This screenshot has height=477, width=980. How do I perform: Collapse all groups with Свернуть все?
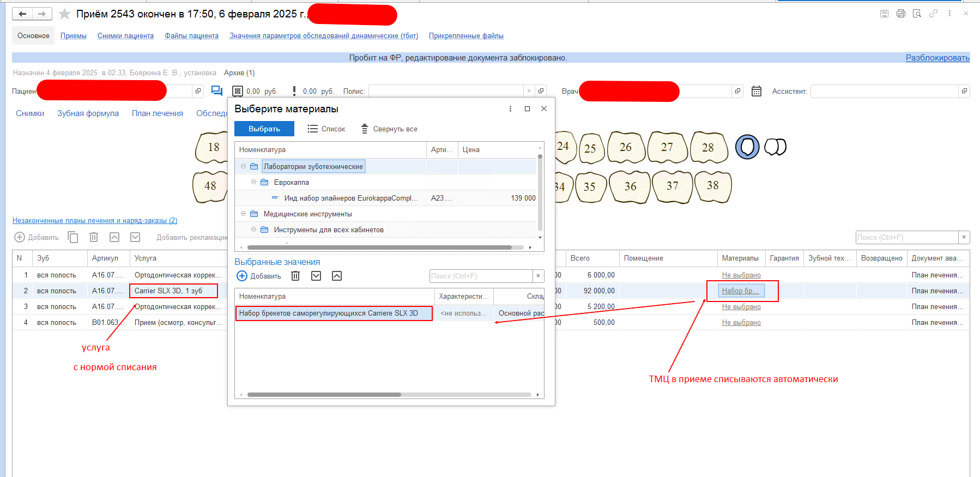(x=389, y=129)
